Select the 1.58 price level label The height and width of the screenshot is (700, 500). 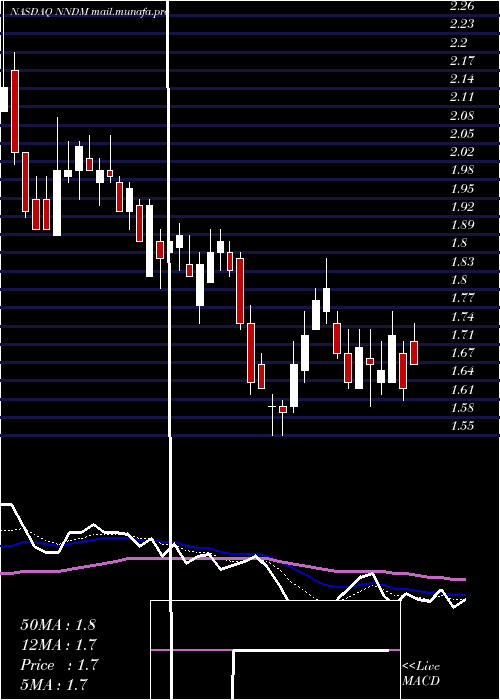pos(462,408)
